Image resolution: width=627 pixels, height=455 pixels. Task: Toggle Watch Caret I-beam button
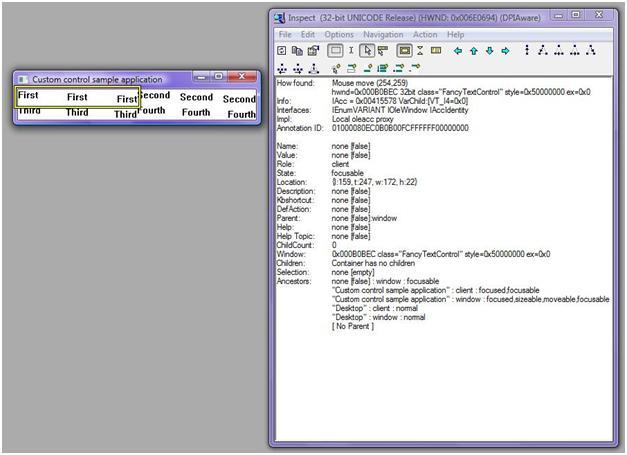[351, 50]
